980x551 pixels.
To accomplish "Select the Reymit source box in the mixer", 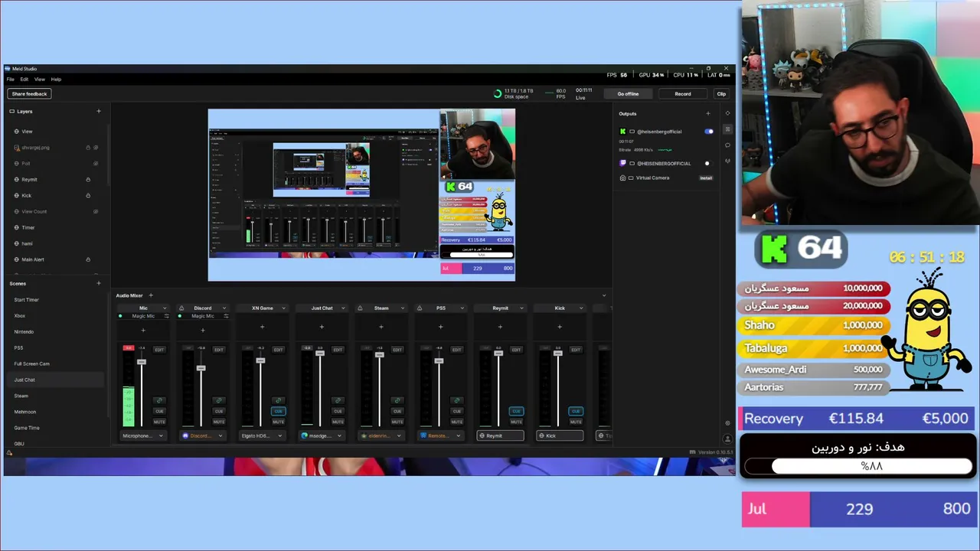I will [501, 435].
